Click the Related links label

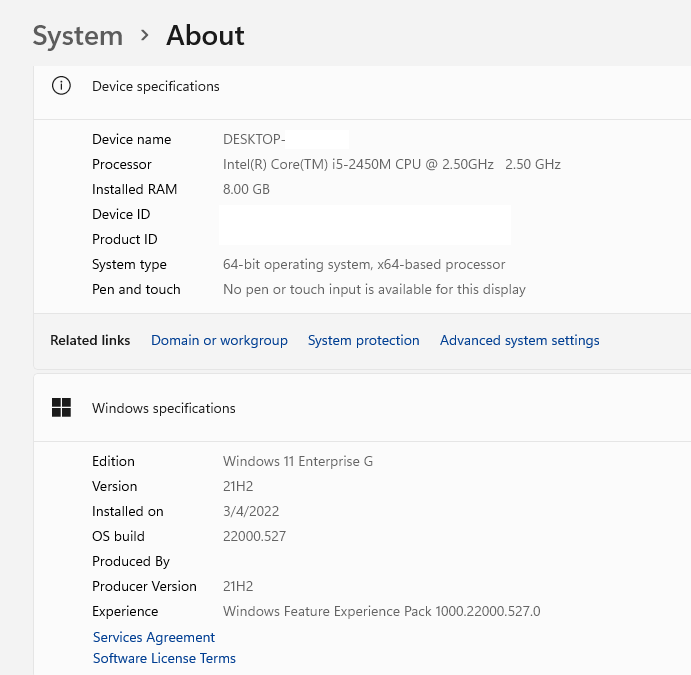pos(90,341)
